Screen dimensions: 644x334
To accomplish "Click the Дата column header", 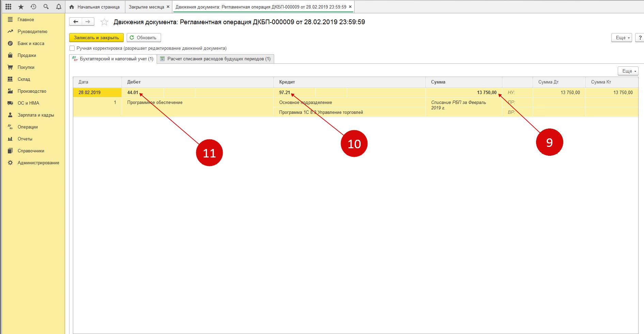I will tap(97, 82).
